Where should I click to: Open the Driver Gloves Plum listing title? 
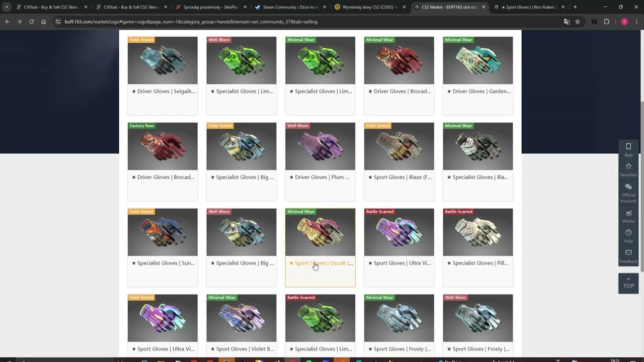pos(319,177)
